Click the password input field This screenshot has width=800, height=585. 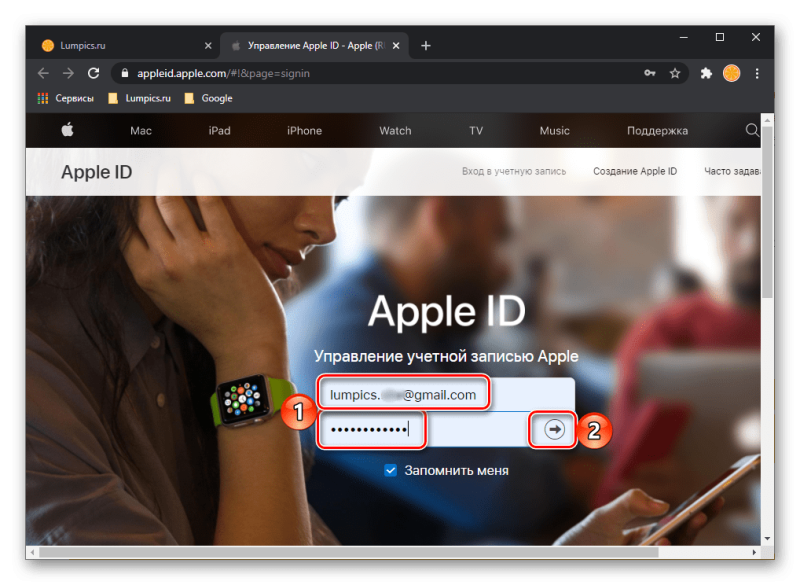[x=423, y=429]
